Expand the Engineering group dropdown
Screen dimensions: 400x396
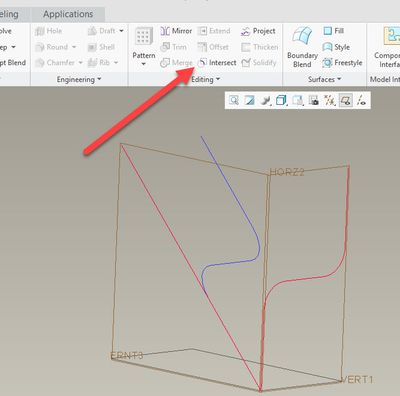79,79
